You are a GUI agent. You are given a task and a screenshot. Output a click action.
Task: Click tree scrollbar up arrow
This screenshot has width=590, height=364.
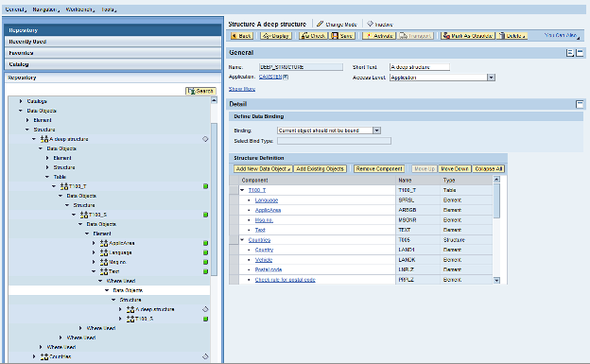point(214,100)
